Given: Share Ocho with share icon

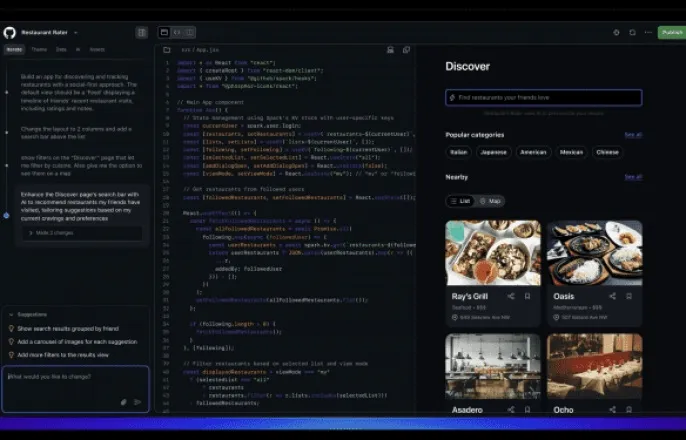Looking at the screenshot, I should tap(612, 409).
